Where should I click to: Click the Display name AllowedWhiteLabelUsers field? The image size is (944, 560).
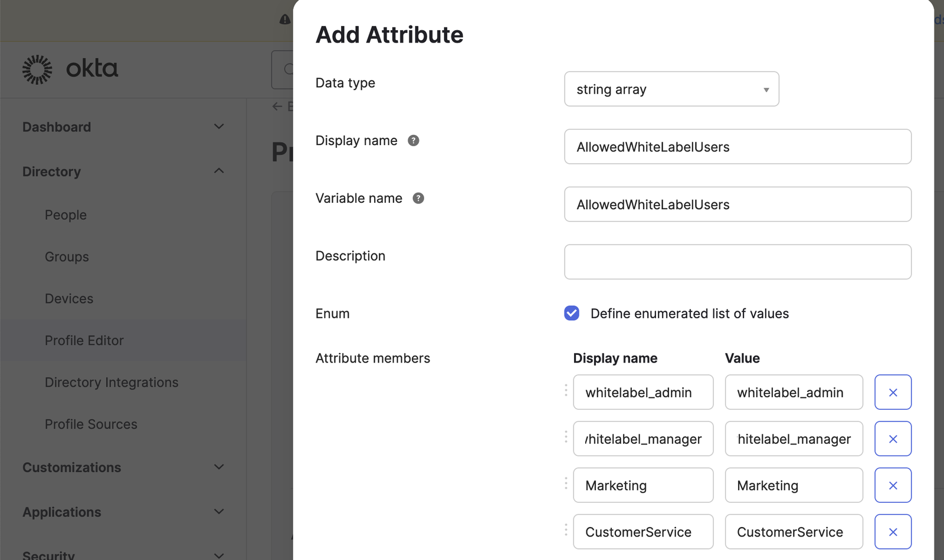point(737,147)
